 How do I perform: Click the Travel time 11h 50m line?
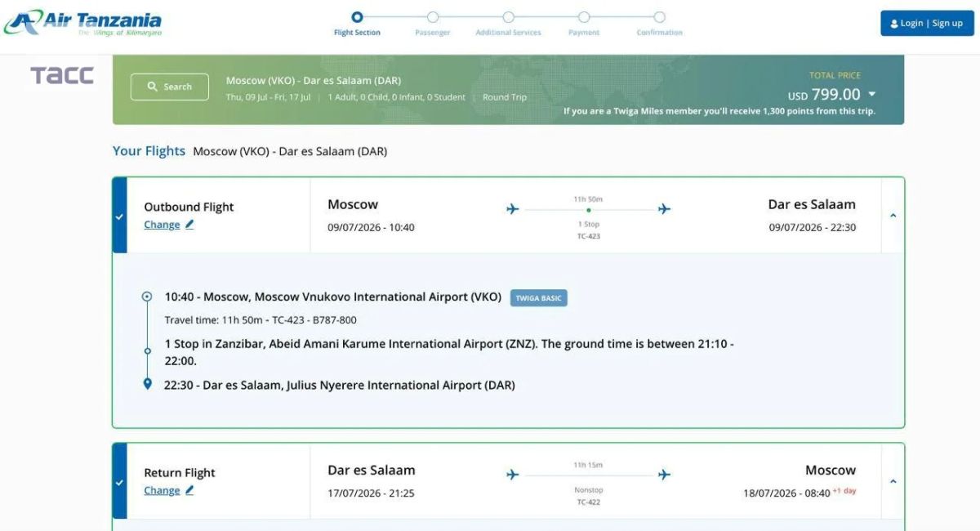[x=261, y=320]
